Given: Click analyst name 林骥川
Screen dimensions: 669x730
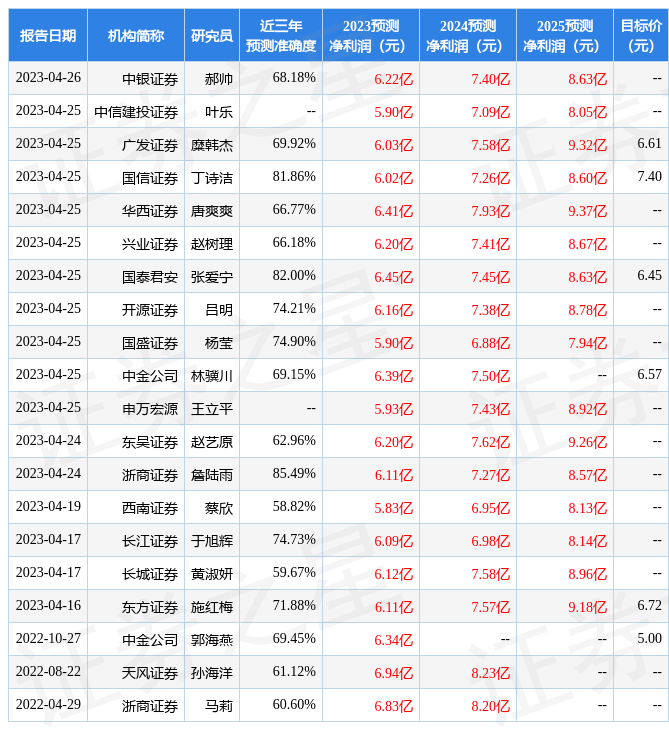Looking at the screenshot, I should [212, 375].
